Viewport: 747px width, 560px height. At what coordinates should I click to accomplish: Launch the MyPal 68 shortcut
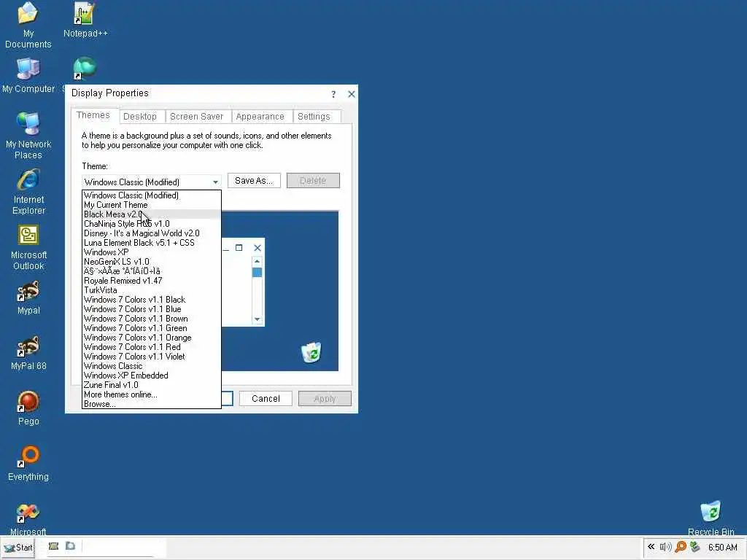pyautogui.click(x=28, y=354)
